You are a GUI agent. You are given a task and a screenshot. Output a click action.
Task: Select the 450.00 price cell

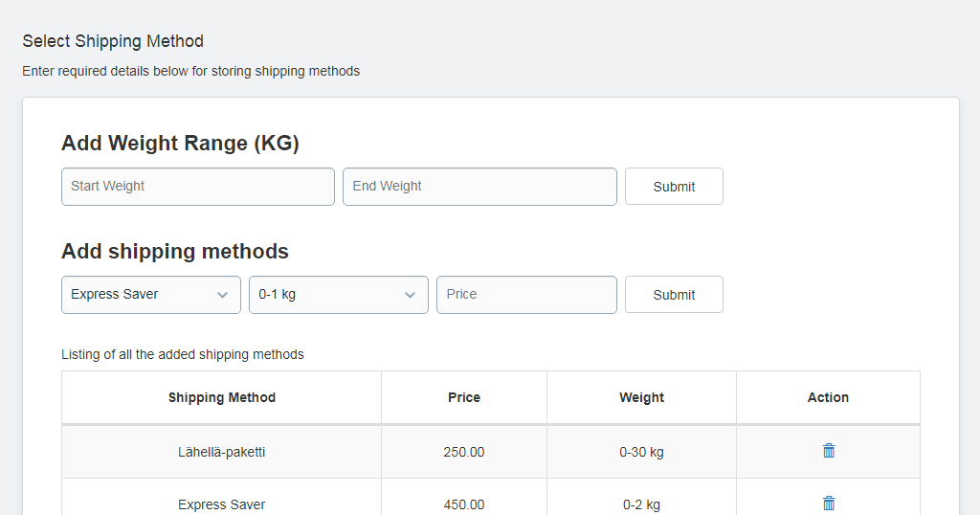pyautogui.click(x=464, y=502)
